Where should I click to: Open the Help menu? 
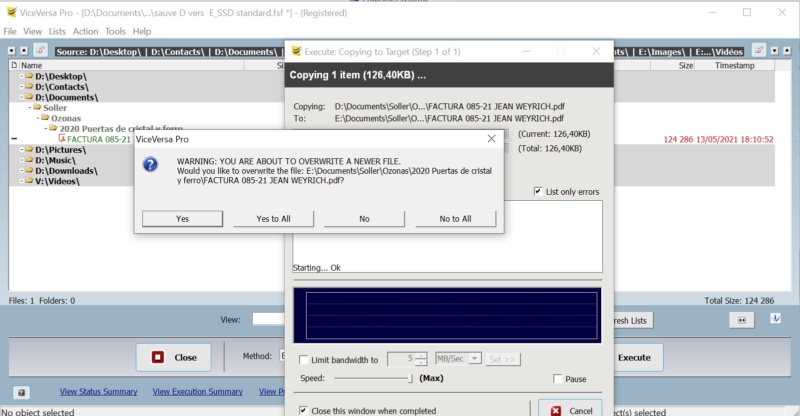[x=142, y=31]
